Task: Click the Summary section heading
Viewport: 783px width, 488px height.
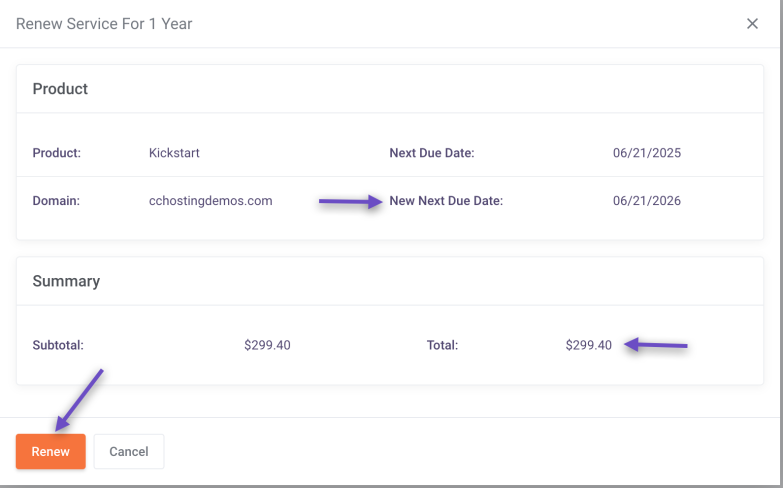Action: pos(66,281)
